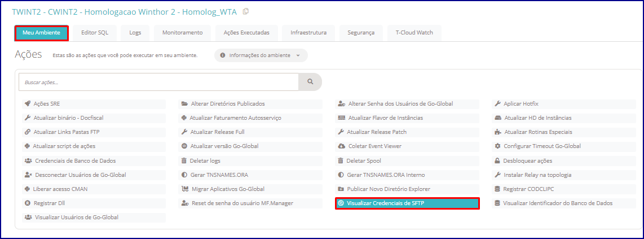Click the icon of Atualizar Faturamento Autosserviço

[x=184, y=118]
